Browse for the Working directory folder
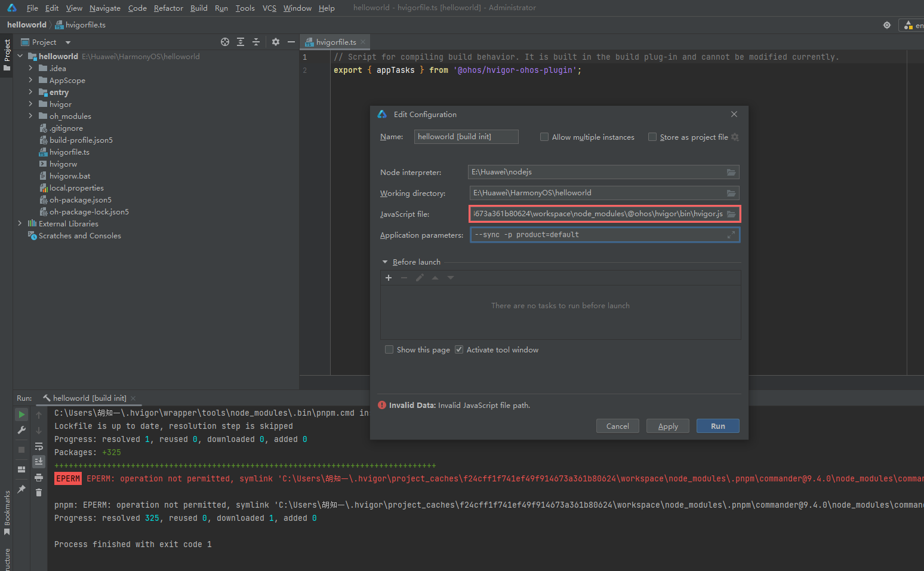Image resolution: width=924 pixels, height=571 pixels. [731, 193]
